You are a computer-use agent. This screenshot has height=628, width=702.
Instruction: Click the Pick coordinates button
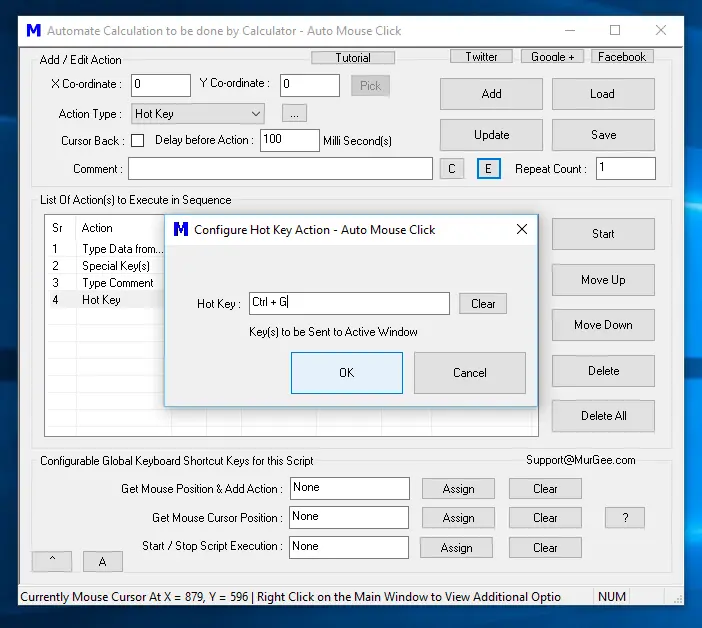click(370, 86)
